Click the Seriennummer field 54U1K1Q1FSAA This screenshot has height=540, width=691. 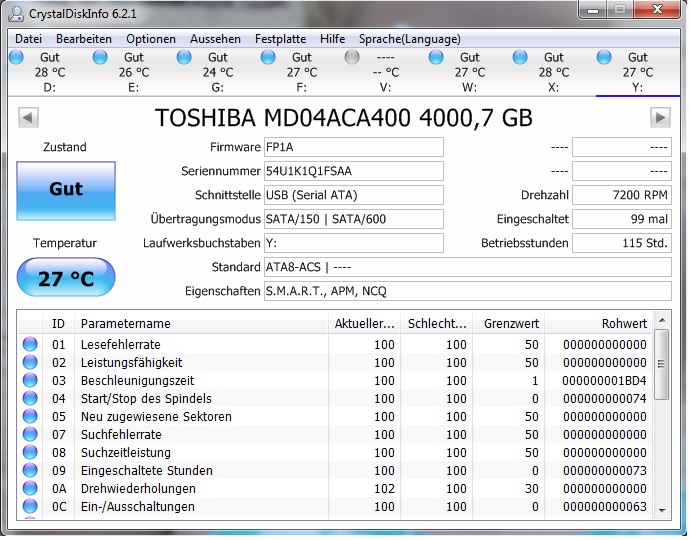click(353, 171)
